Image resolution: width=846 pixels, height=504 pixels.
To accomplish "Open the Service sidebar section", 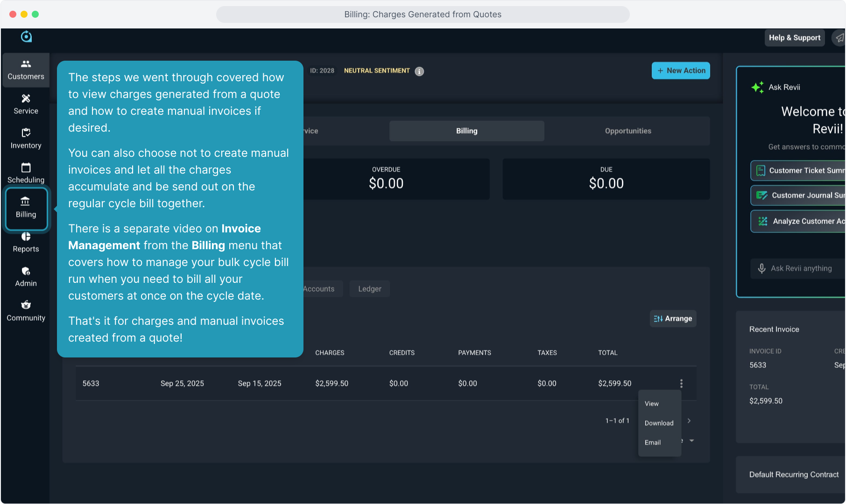I will [x=26, y=104].
